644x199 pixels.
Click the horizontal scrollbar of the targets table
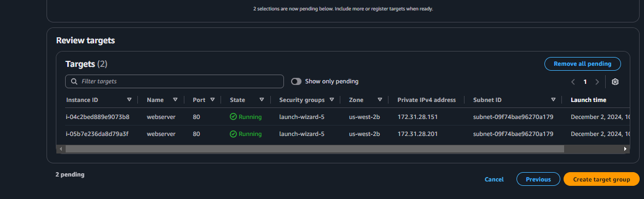(315, 149)
